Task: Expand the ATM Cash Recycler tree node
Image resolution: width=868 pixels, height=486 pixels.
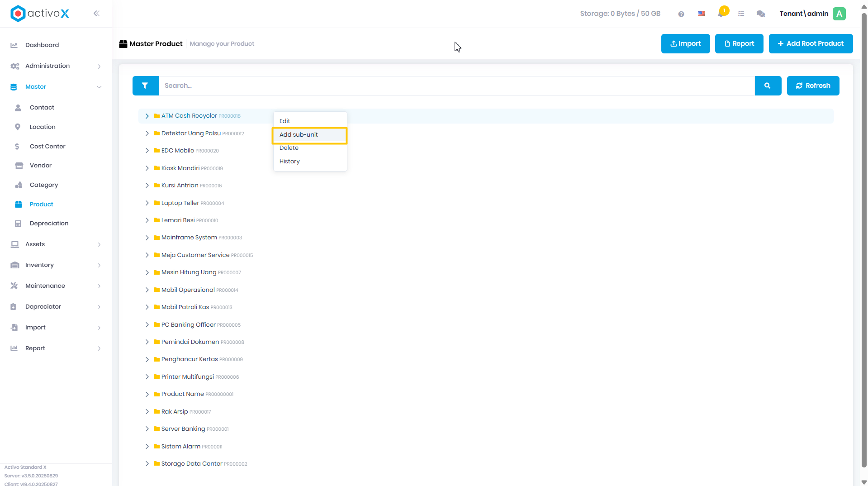Action: tap(147, 116)
